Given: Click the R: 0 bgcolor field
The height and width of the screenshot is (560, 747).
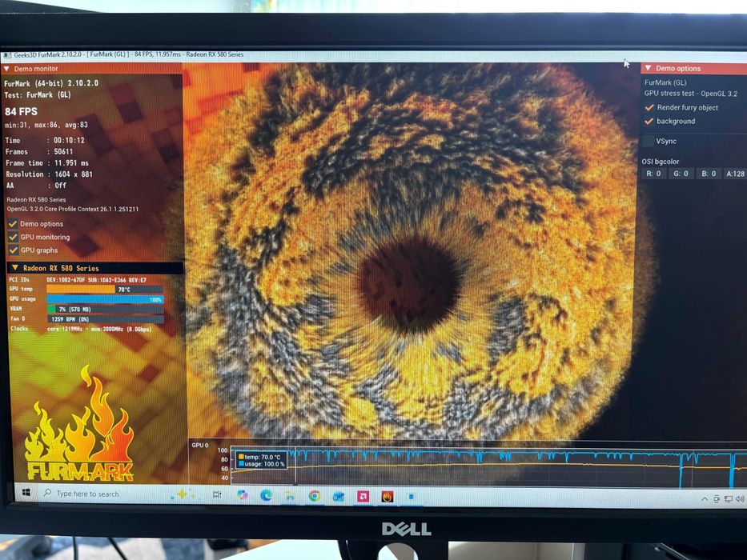Looking at the screenshot, I should [x=653, y=174].
